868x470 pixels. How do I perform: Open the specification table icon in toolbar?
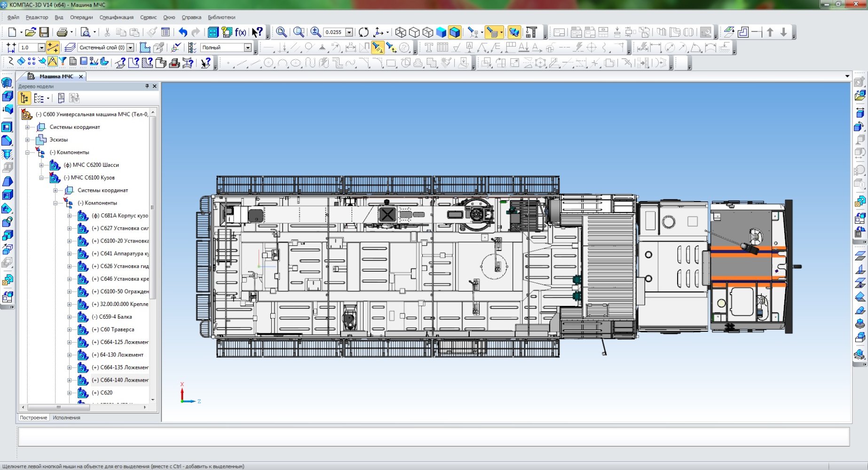pos(73,62)
